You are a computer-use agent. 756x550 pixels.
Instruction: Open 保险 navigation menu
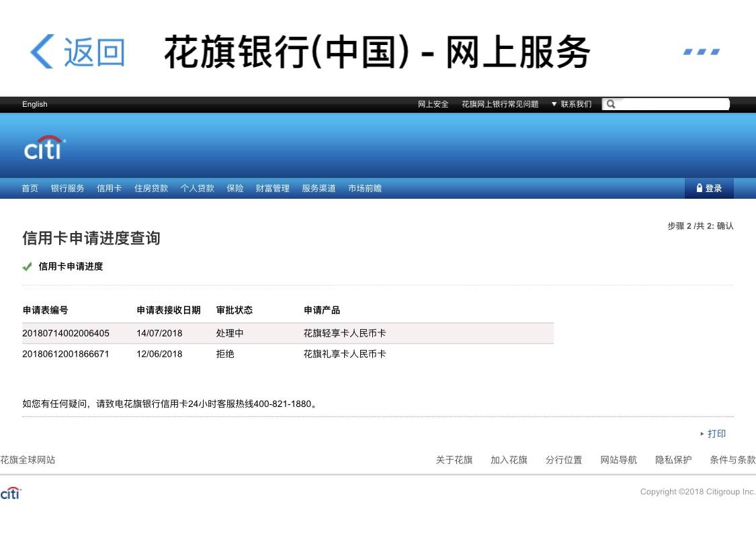tap(235, 188)
